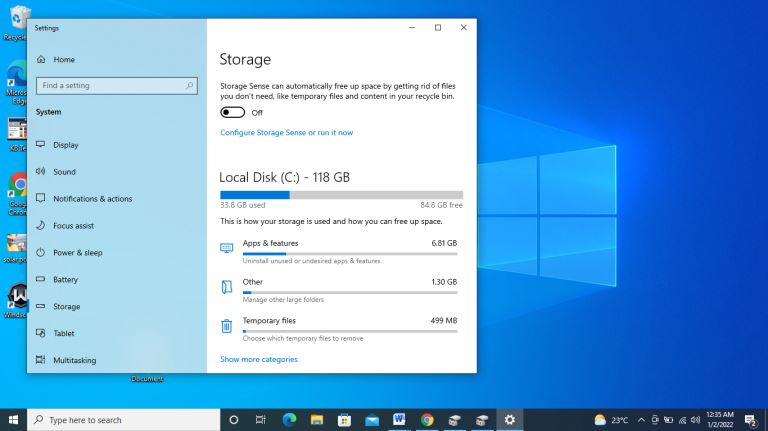This screenshot has height=431, width=768.
Task: Click Show more categories link
Action: [x=259, y=359]
